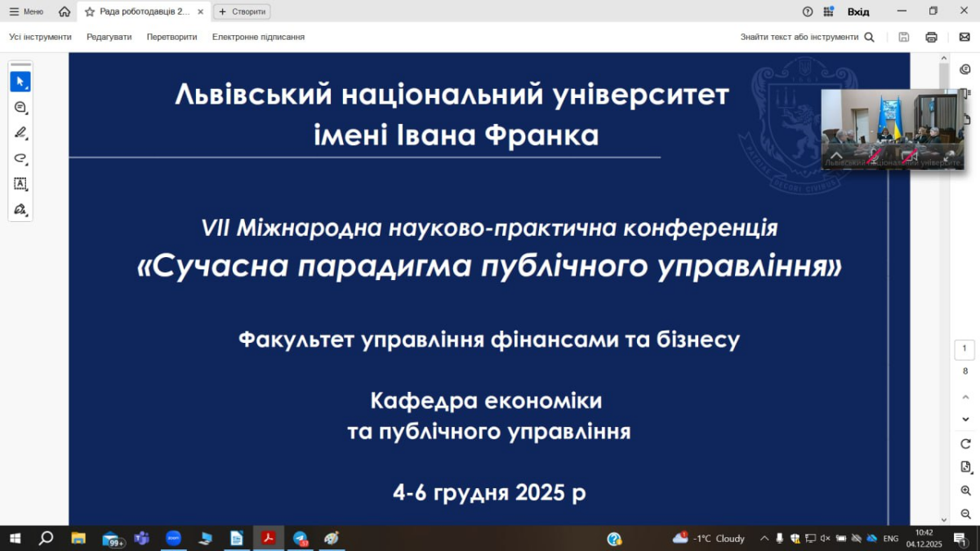The width and height of the screenshot is (980, 551).
Task: Collapse the Zoom video thumbnail with chevron
Action: click(836, 155)
